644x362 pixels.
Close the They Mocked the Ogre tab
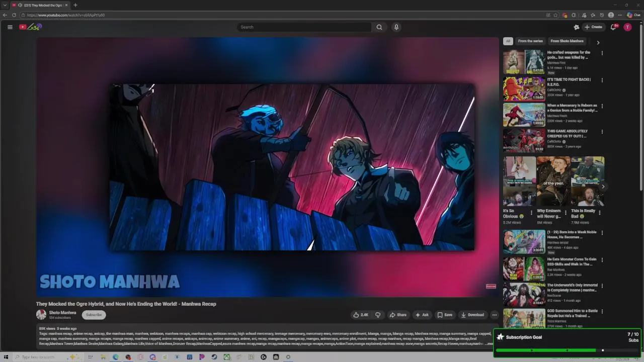[66, 5]
